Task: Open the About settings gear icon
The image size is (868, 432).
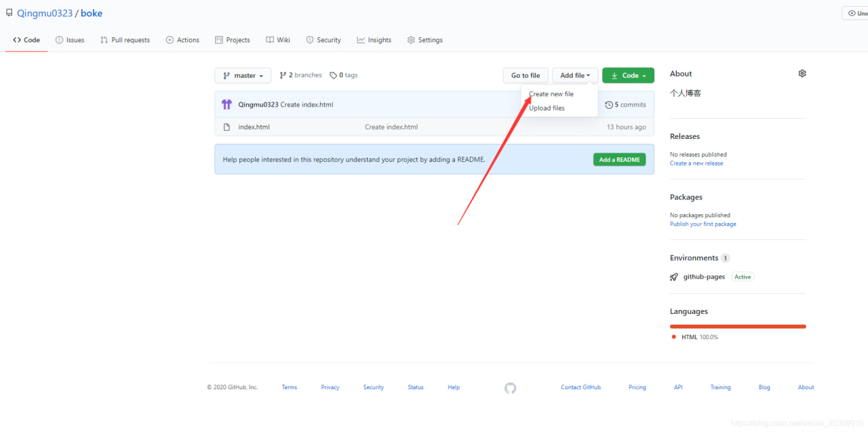Action: point(802,73)
